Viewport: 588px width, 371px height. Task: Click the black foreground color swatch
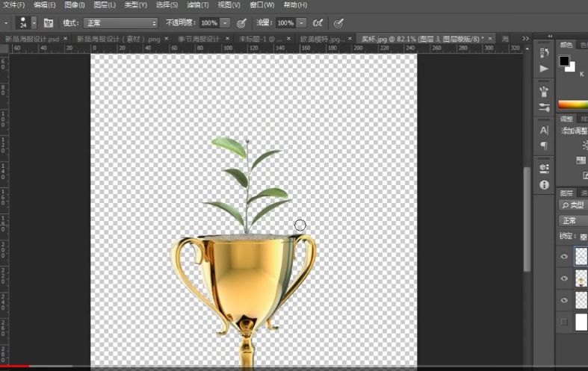(x=564, y=60)
